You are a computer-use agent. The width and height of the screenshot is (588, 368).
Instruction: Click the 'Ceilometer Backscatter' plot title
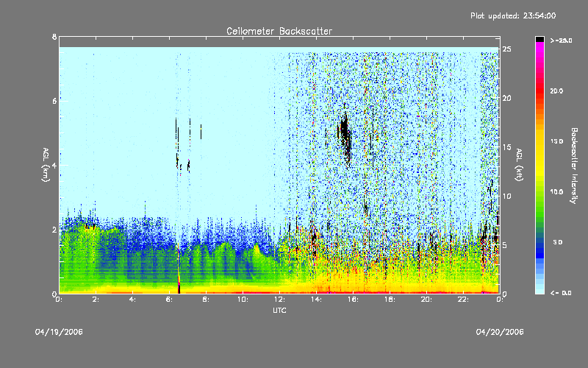[279, 31]
